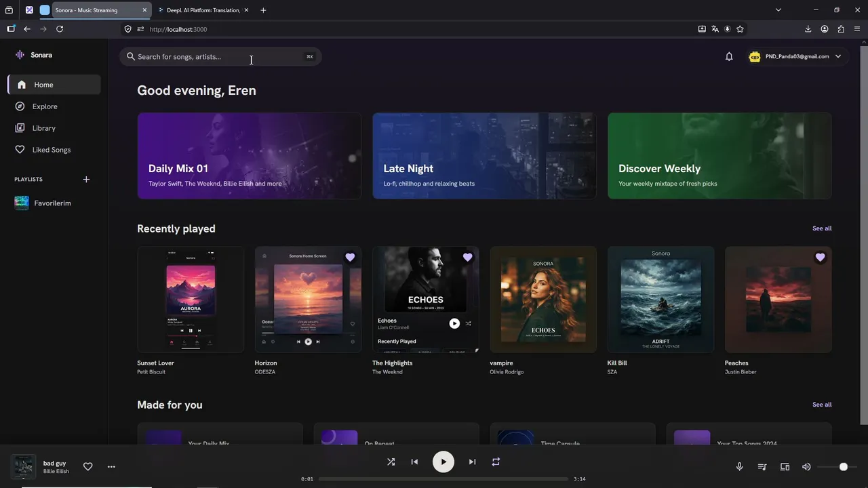Click the ODESZA artist name
868x488 pixels.
click(x=265, y=372)
